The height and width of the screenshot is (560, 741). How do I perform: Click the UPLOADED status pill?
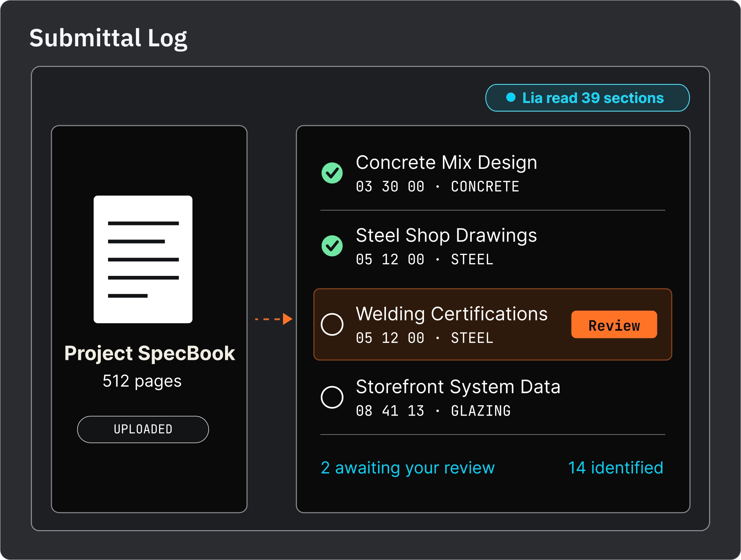(x=143, y=429)
